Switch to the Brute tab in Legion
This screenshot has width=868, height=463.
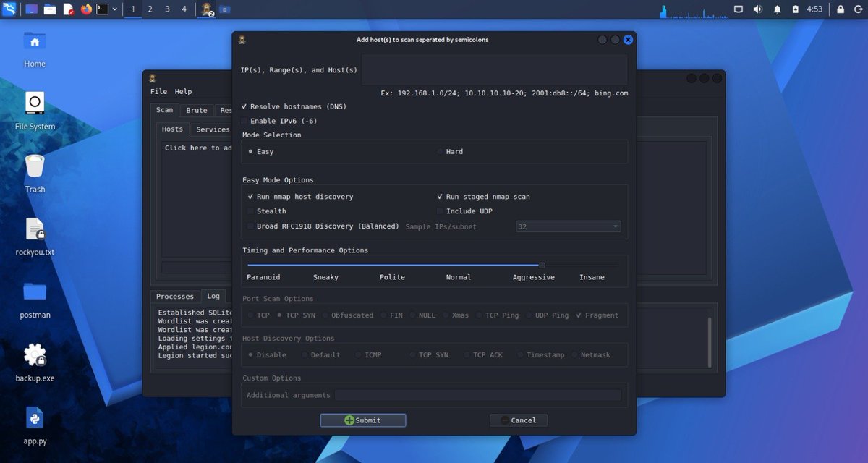coord(197,111)
